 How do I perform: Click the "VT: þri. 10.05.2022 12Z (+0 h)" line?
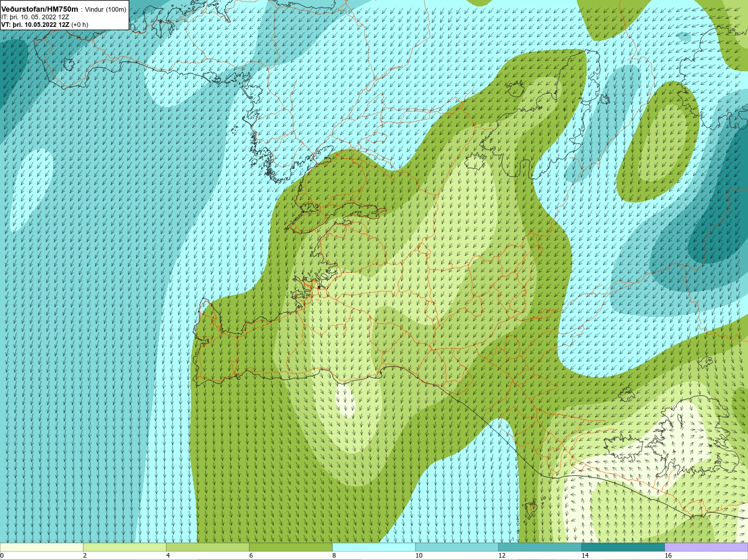coord(44,25)
